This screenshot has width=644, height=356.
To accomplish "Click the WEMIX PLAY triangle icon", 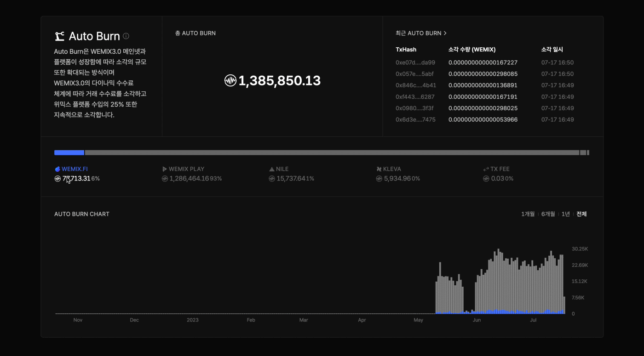I will 165,169.
